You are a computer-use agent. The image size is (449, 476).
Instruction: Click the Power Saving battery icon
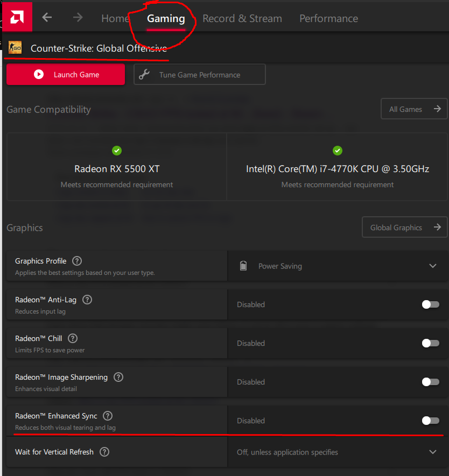243,266
